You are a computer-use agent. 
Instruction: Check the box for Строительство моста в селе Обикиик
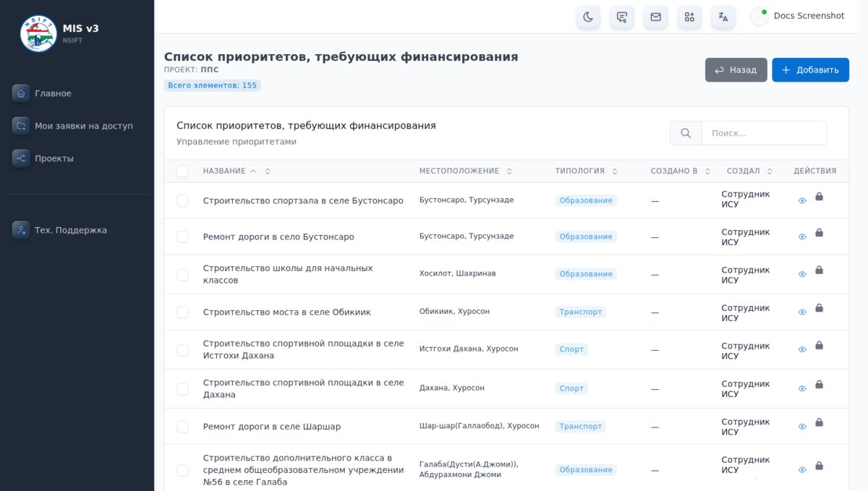click(x=182, y=312)
